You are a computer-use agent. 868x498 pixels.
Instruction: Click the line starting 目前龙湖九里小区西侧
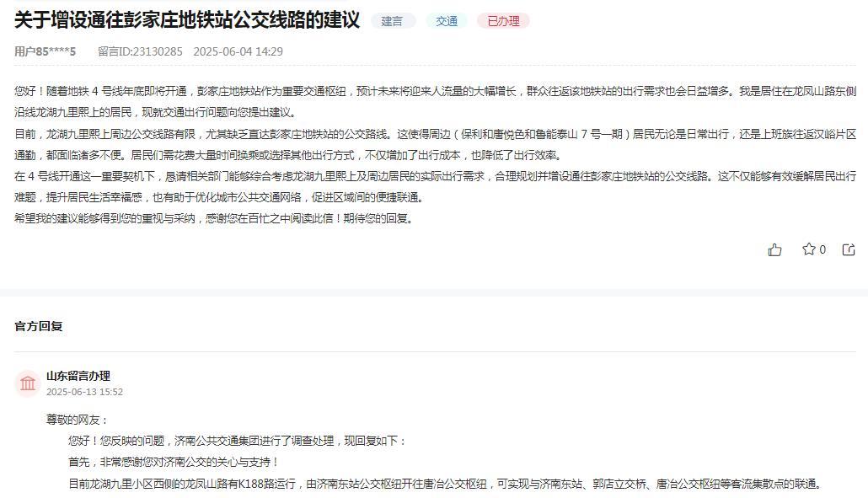(446, 484)
